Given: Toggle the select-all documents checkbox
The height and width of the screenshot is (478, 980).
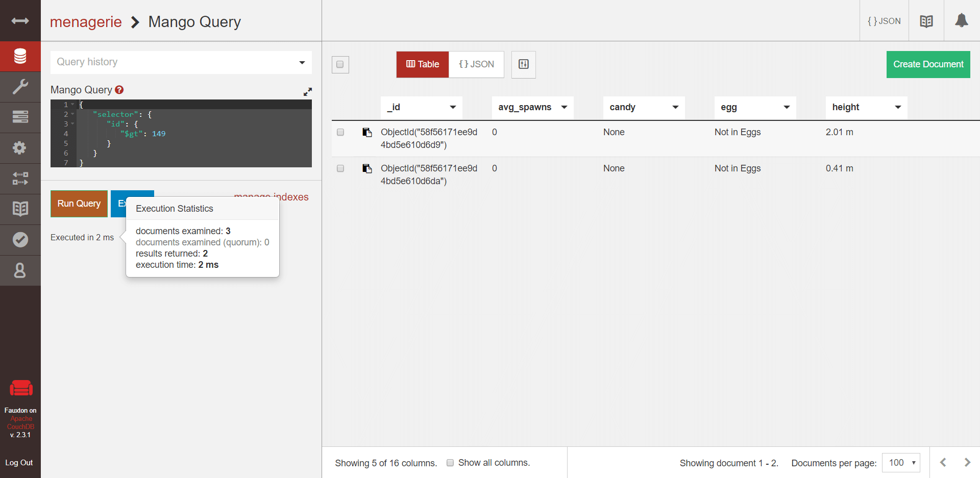Looking at the screenshot, I should click(x=340, y=64).
